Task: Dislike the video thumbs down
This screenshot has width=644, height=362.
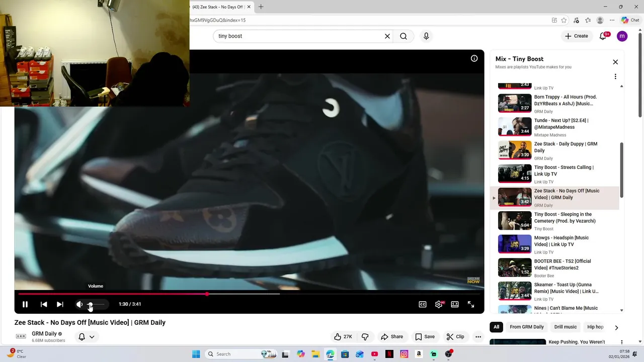Action: (365, 337)
